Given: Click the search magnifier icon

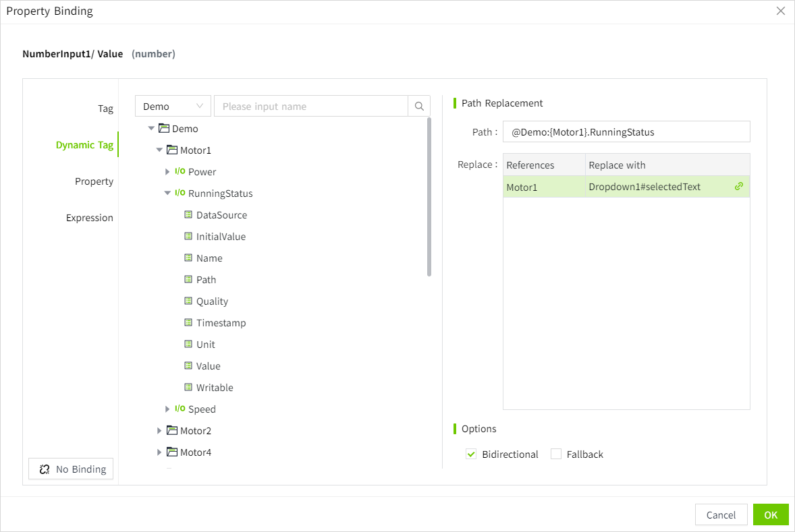Looking at the screenshot, I should pyautogui.click(x=419, y=107).
